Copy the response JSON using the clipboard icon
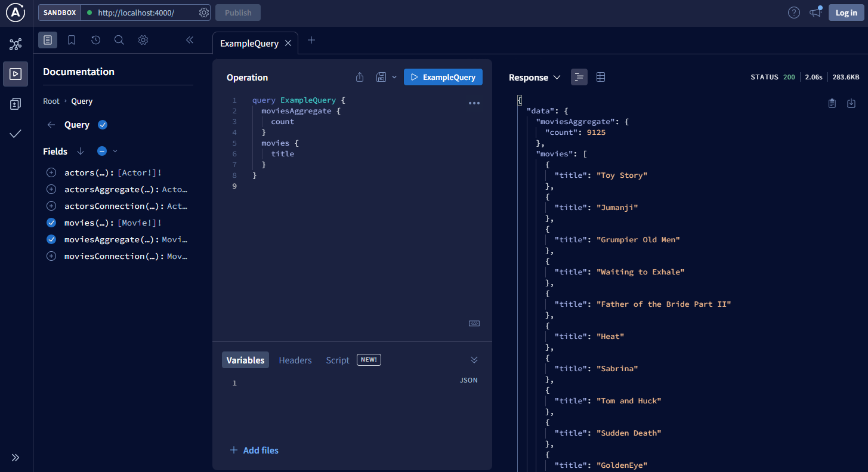This screenshot has width=868, height=472. (832, 103)
